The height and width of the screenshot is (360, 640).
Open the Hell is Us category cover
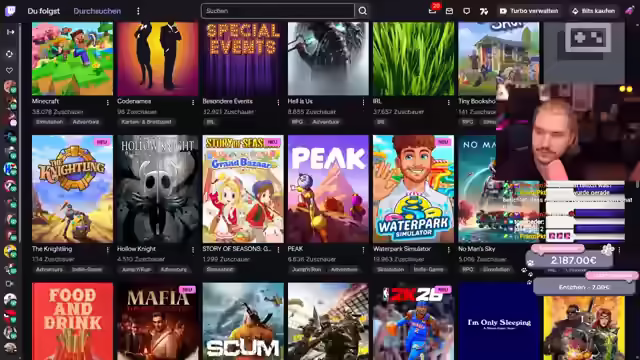(328, 59)
